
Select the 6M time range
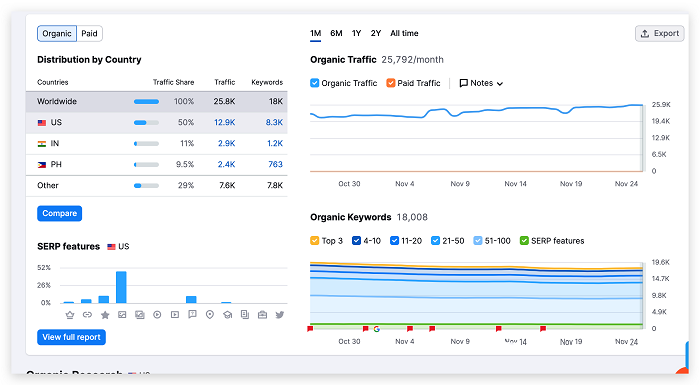[336, 33]
